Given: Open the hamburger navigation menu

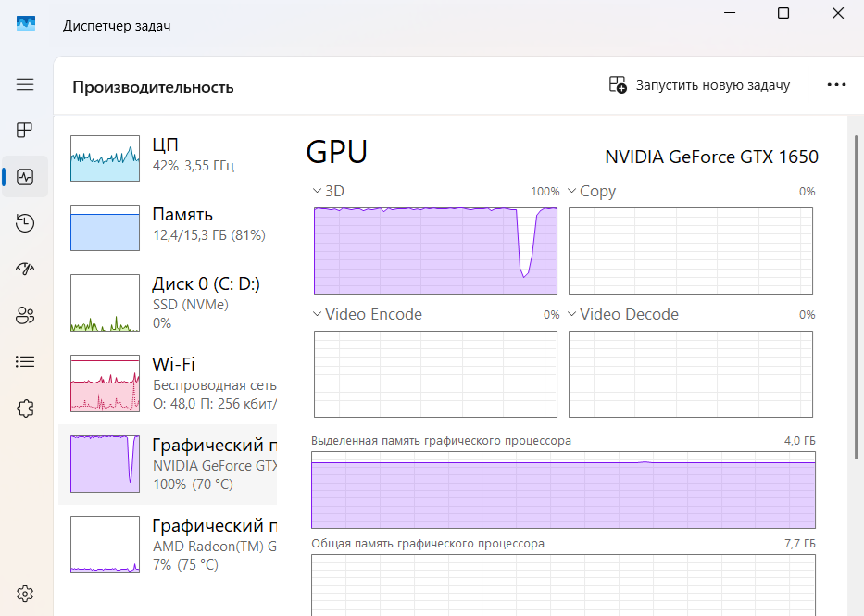Looking at the screenshot, I should tap(25, 84).
